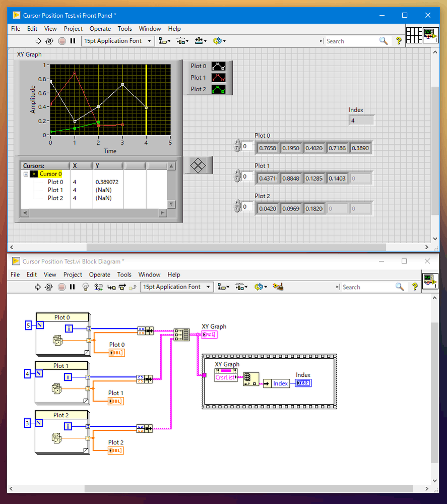Toggle Pause in the Block Diagram toolbar
Screen dimensions: 447x504
coord(73,287)
